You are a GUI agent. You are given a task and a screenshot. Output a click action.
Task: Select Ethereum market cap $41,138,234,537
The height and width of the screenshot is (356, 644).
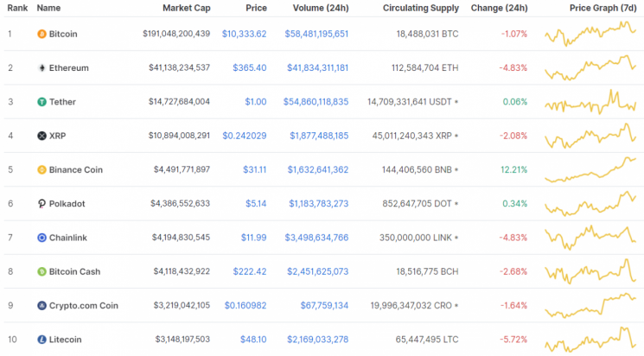(x=180, y=67)
